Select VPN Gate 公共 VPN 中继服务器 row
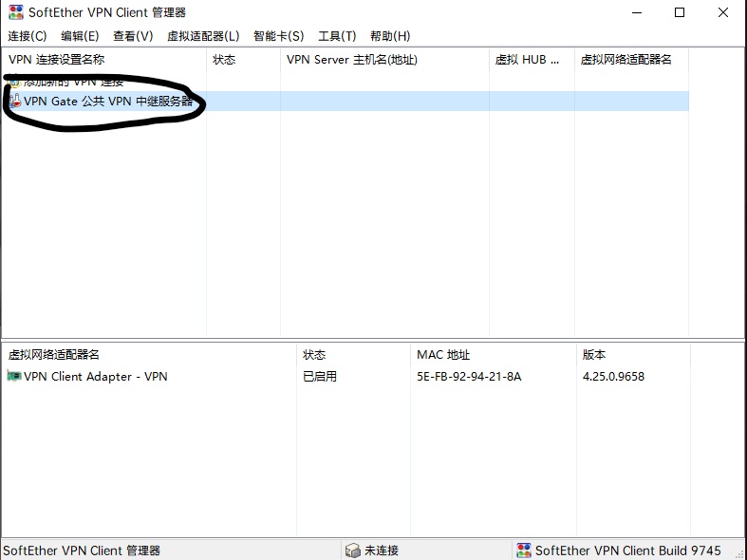747x560 pixels. 345,101
